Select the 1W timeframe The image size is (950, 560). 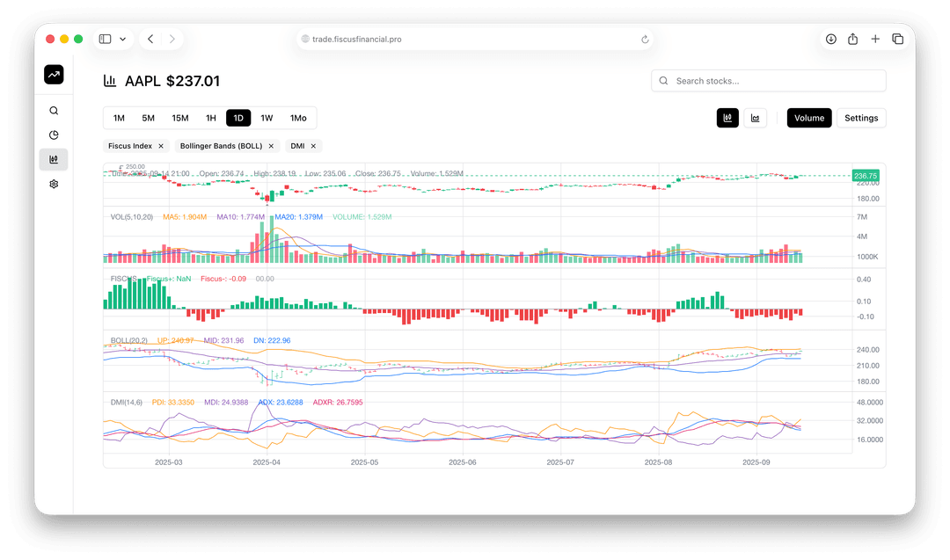coord(267,117)
